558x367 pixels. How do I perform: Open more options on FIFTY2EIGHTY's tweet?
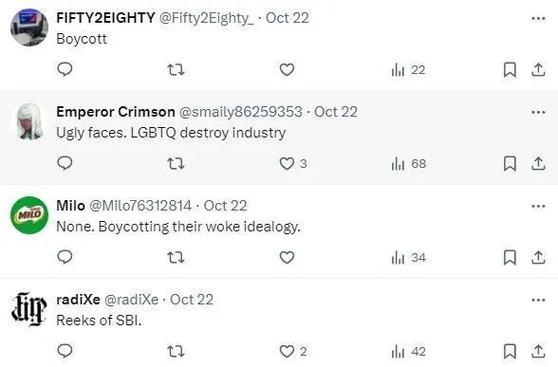point(538,18)
